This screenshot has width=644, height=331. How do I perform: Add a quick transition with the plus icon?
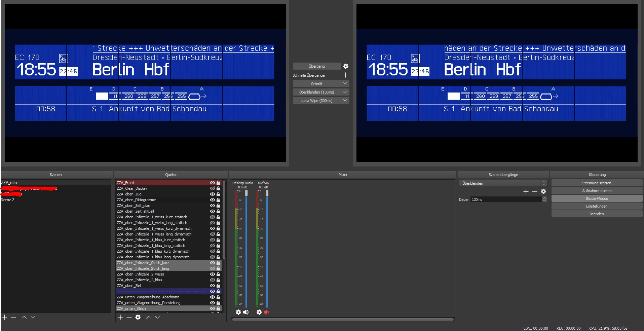pos(345,75)
